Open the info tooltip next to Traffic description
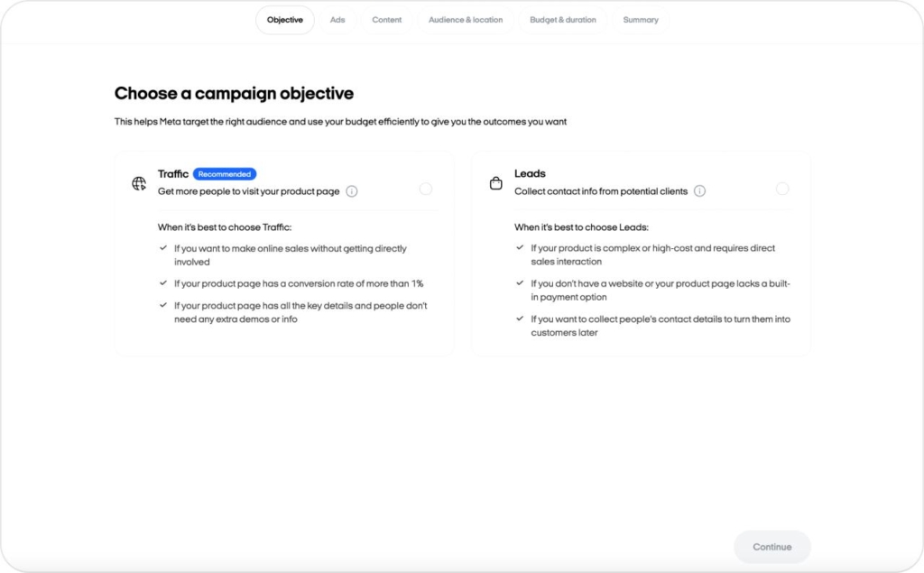Image resolution: width=924 pixels, height=573 pixels. (352, 191)
